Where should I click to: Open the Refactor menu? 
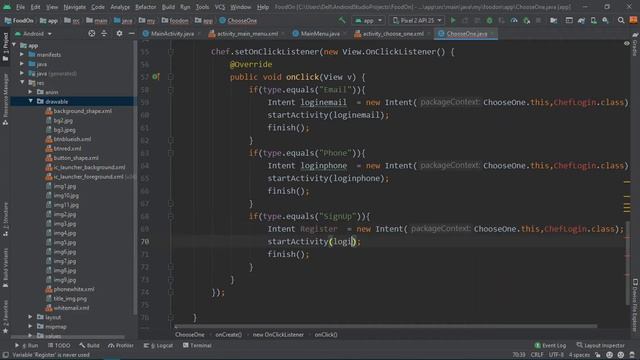click(145, 7)
